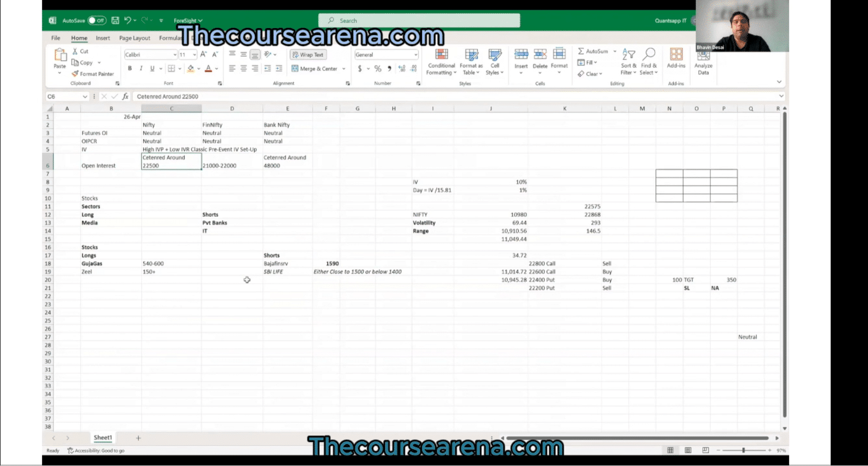
Task: Click the AutoSum button
Action: point(593,51)
